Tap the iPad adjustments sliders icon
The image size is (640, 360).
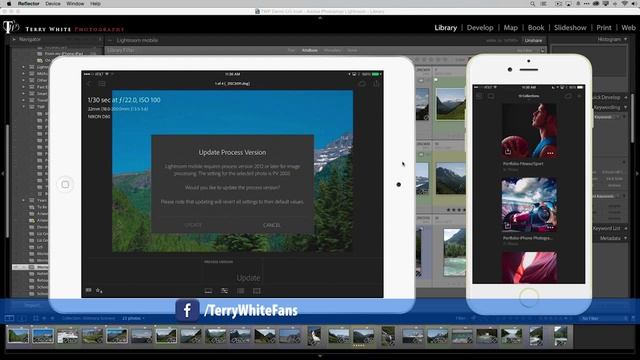[224, 291]
